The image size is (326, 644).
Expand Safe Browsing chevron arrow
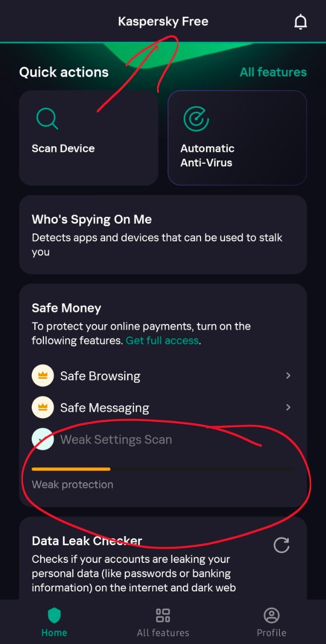point(288,376)
